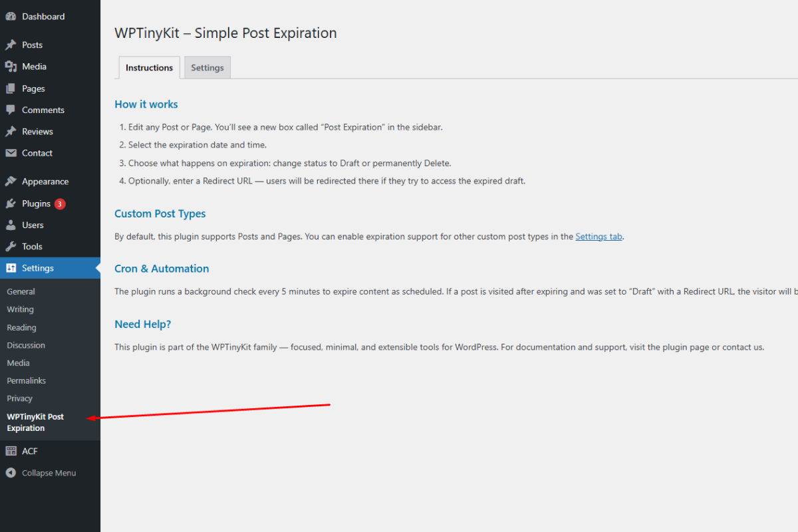The width and height of the screenshot is (798, 532).
Task: Click the Collapse Menu label
Action: [49, 473]
